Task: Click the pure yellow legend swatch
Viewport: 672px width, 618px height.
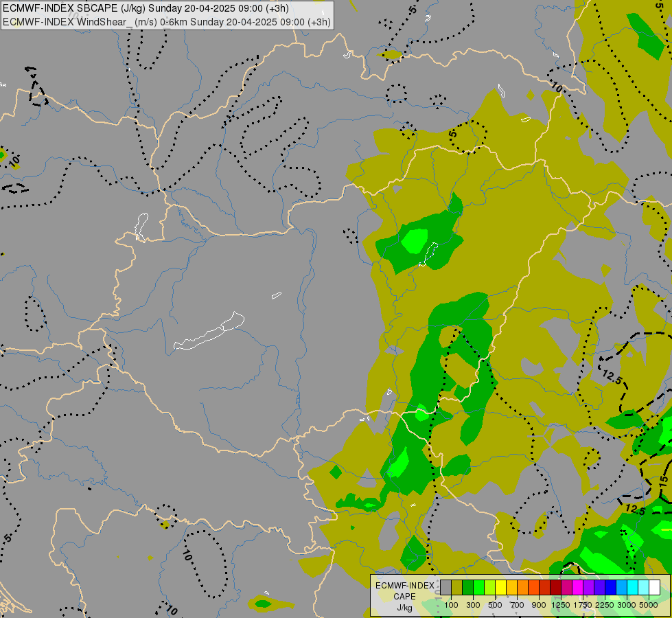Action: (500, 588)
